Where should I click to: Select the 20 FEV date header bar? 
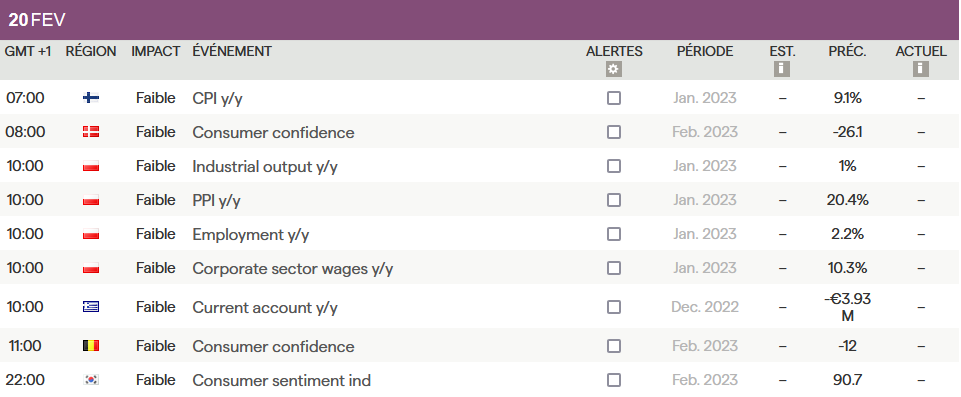pos(480,20)
